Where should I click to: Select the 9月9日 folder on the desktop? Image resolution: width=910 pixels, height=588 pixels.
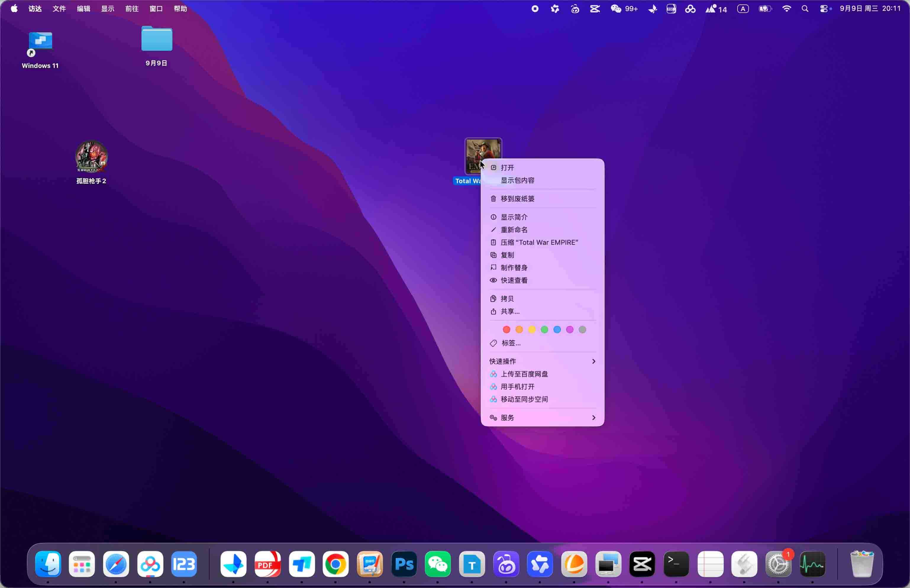156,46
